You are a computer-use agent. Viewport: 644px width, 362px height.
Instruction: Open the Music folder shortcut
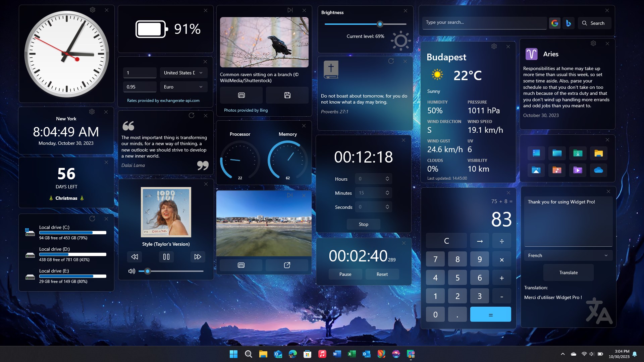[x=557, y=170]
